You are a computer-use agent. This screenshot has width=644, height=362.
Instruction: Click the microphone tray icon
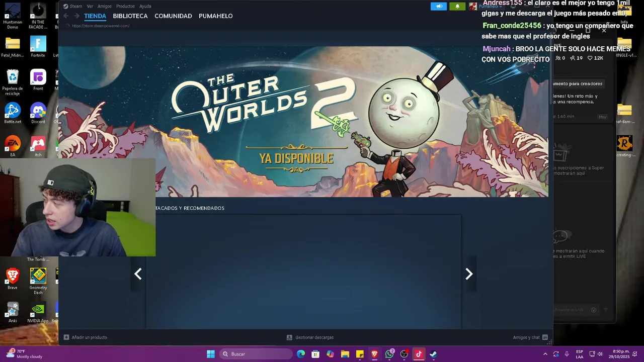click(567, 354)
